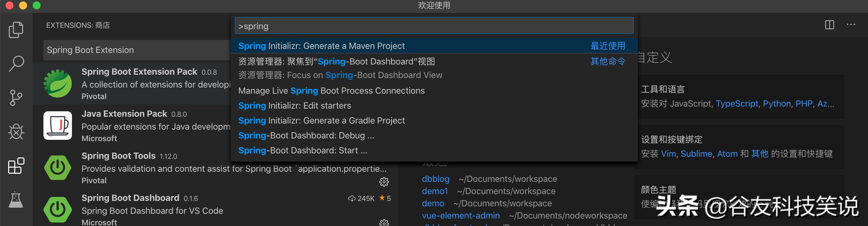
Task: Open Spring Boot Tools extension title
Action: click(118, 156)
